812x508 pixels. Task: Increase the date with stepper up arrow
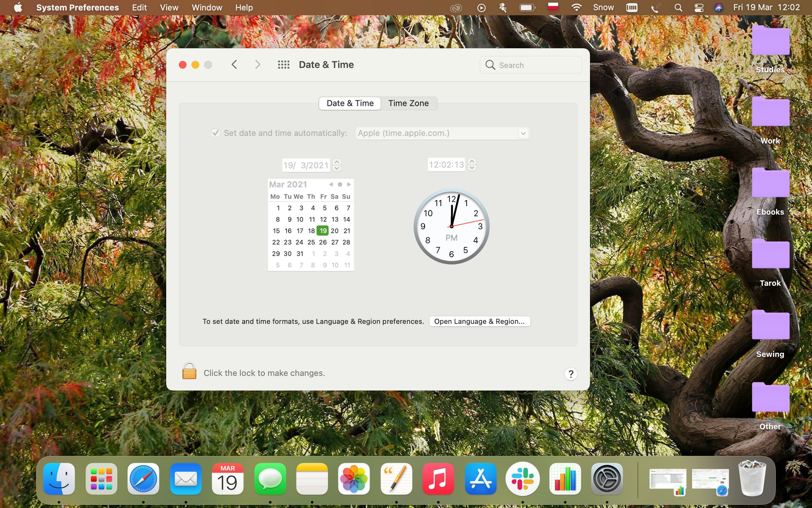click(337, 162)
